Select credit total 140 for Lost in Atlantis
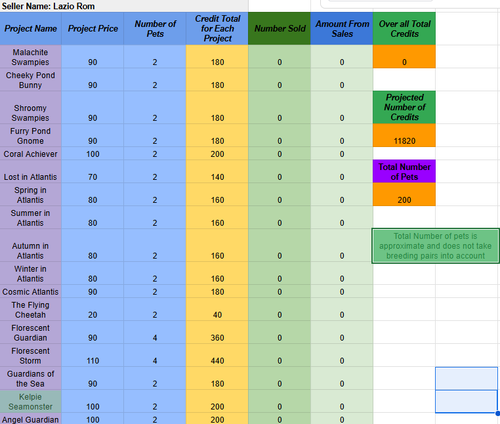The image size is (500, 424). 217,171
